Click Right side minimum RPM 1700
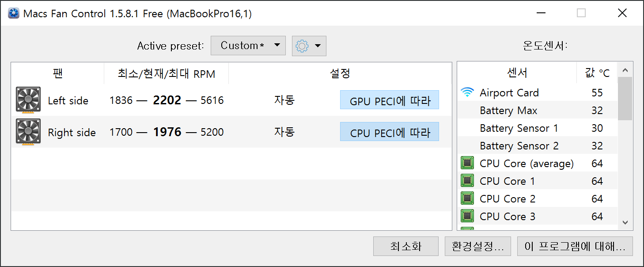Screen dimensions: 644x267 121,132
